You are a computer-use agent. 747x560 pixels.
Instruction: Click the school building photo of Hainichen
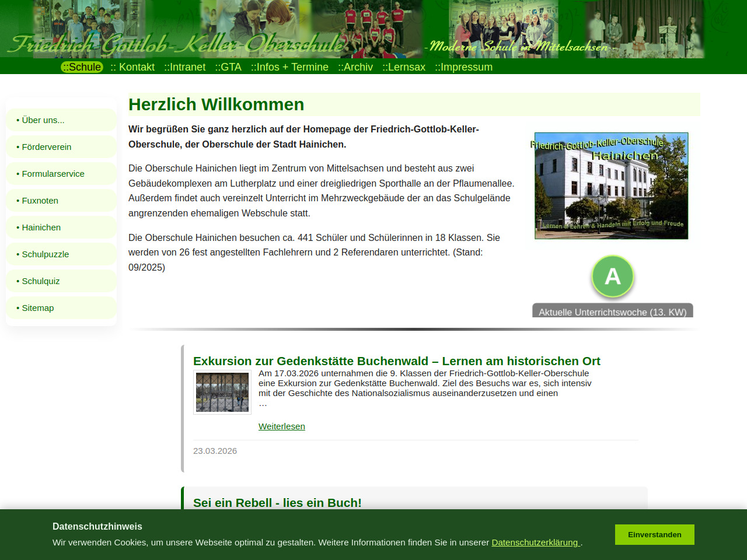(611, 185)
